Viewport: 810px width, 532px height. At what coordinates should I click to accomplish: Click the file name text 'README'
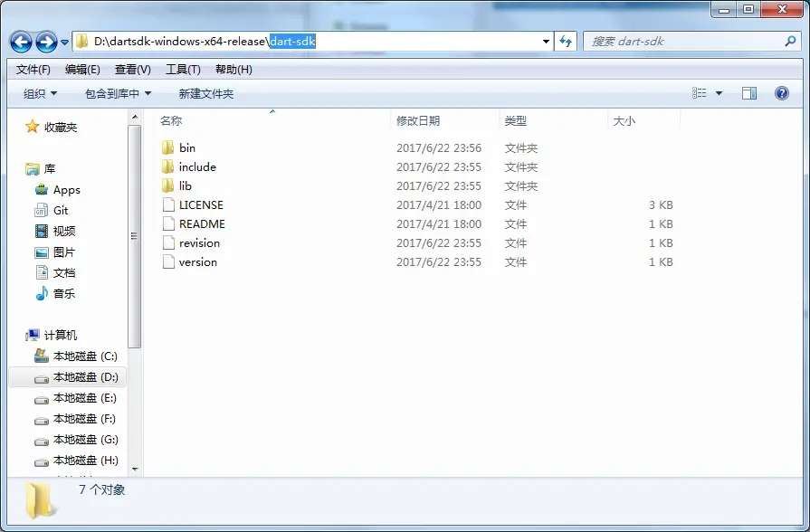point(202,224)
